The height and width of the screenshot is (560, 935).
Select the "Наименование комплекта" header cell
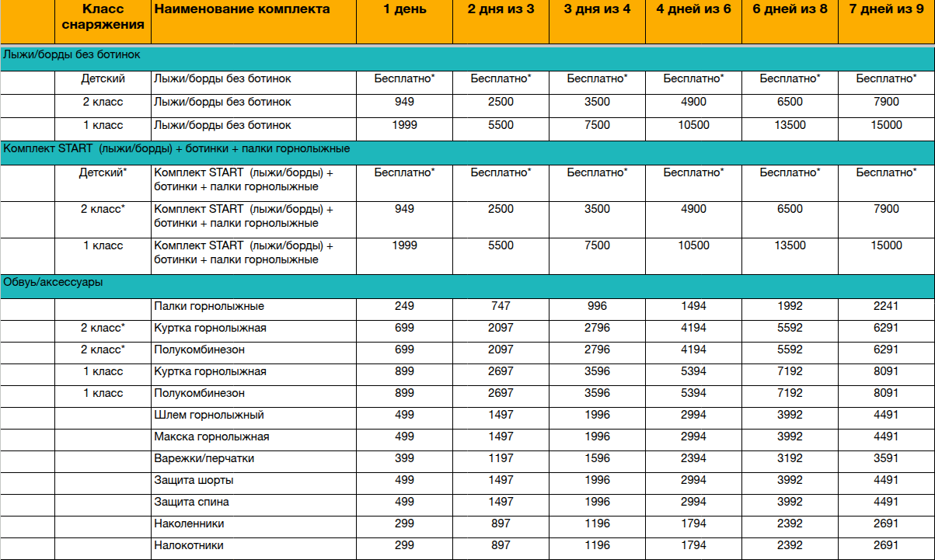click(x=242, y=10)
